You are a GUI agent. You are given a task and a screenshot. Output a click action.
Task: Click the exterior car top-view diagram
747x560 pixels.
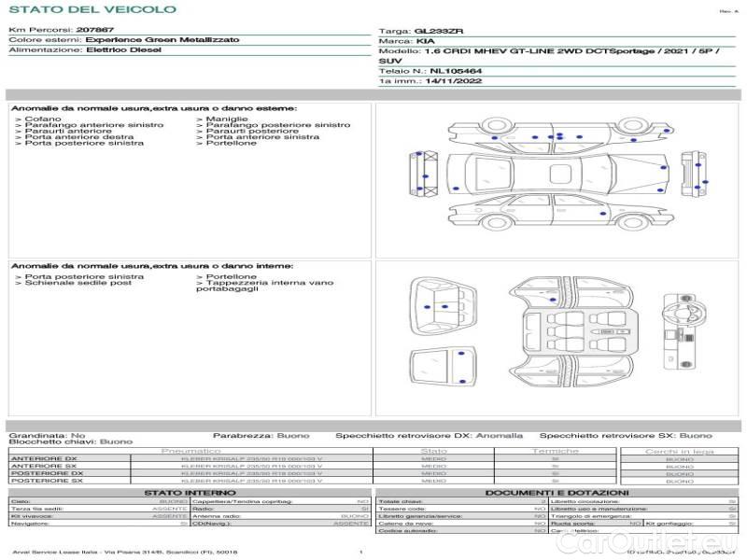[559, 174]
